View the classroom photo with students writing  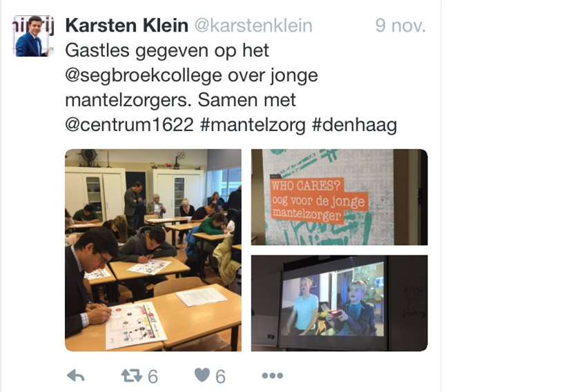coord(153,250)
